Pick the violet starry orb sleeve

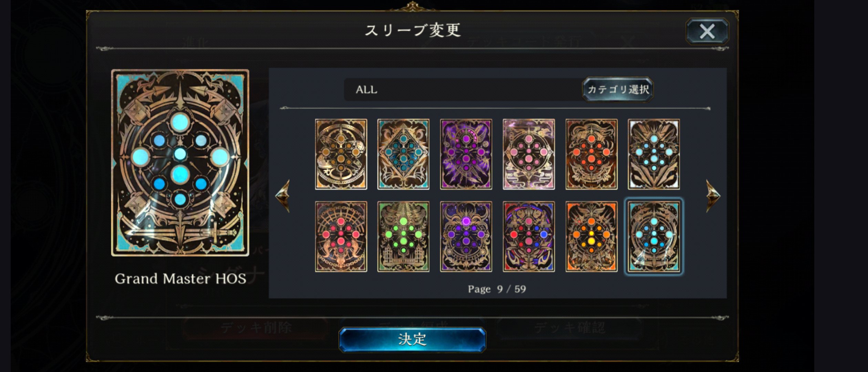pyautogui.click(x=466, y=237)
